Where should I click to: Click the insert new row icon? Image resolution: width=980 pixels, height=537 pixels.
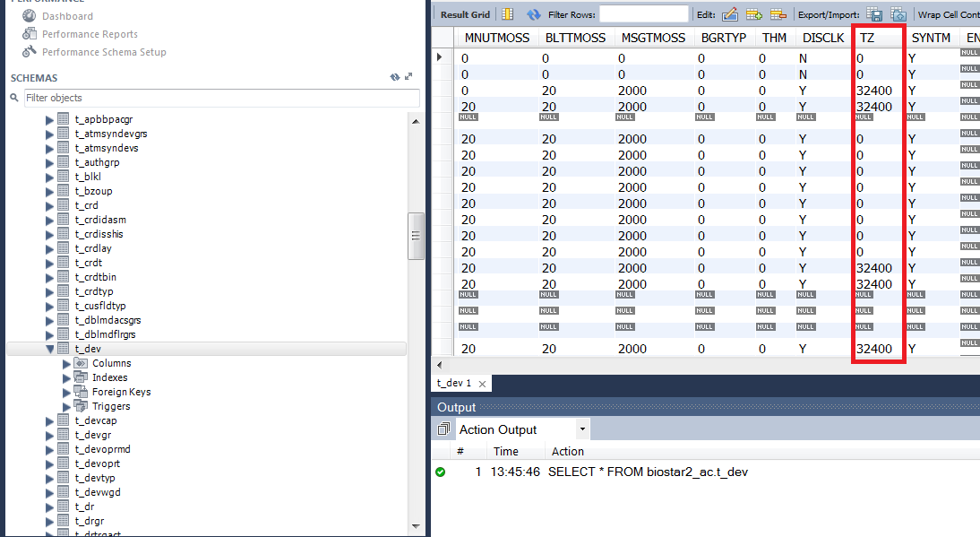754,14
